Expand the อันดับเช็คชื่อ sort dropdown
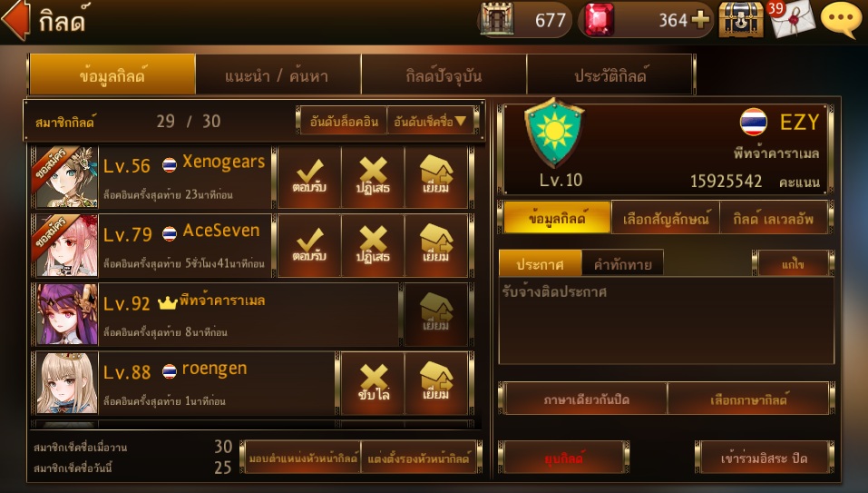The width and height of the screenshot is (868, 493). [430, 121]
